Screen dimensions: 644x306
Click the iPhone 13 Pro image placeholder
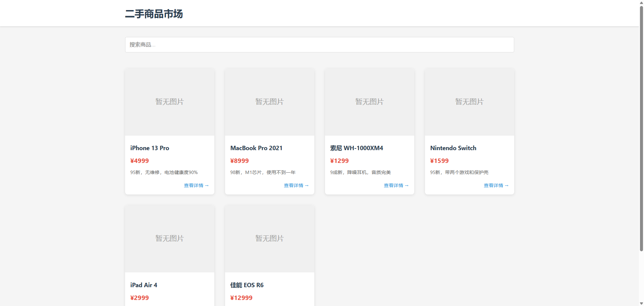click(169, 102)
